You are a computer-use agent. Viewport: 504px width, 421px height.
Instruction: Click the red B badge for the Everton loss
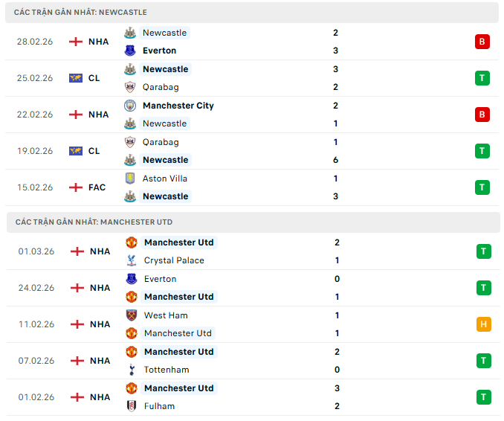pos(482,42)
